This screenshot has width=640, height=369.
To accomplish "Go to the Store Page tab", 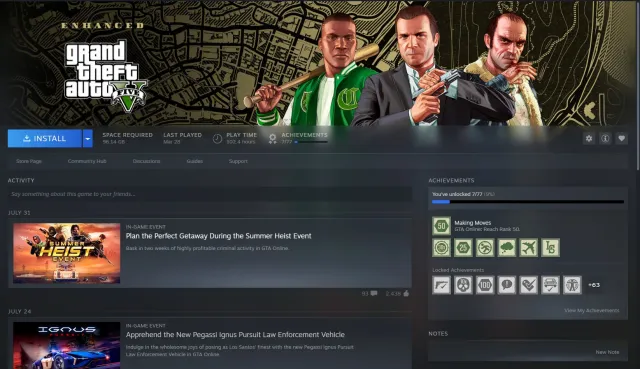I will click(29, 161).
